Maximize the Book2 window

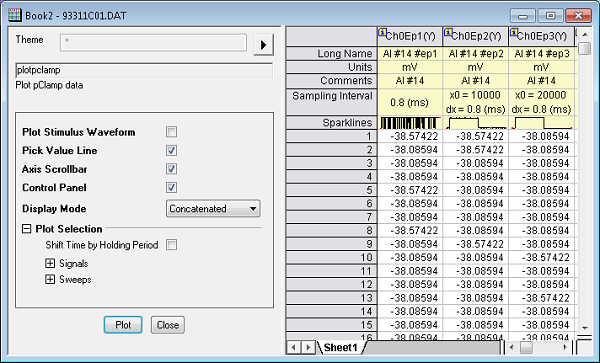pos(550,16)
